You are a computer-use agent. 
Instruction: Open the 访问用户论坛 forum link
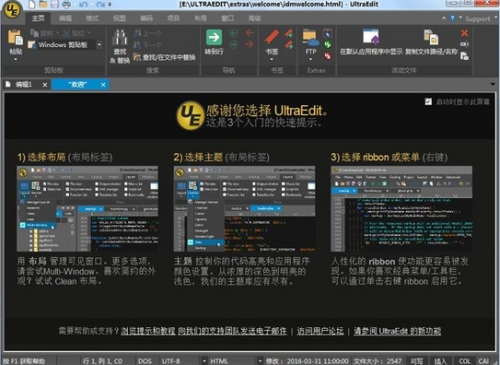point(320,331)
